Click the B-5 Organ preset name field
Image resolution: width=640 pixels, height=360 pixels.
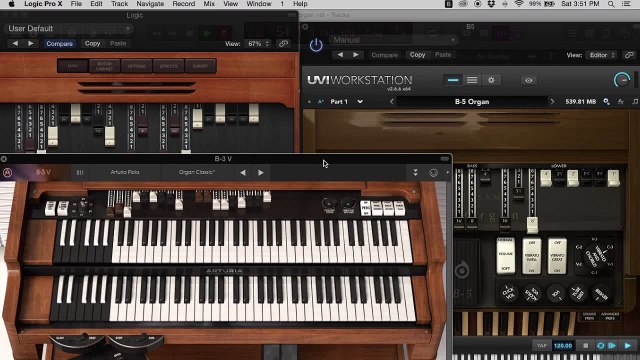tap(472, 102)
